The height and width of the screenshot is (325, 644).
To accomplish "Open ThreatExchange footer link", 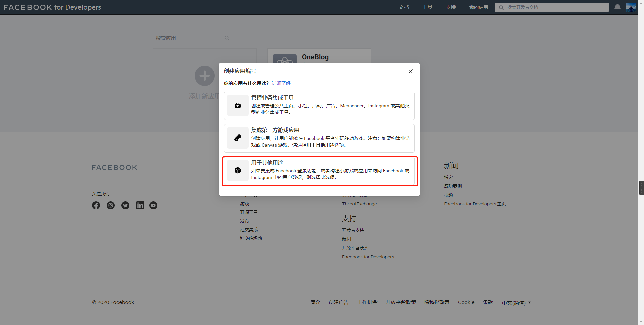I will point(359,204).
